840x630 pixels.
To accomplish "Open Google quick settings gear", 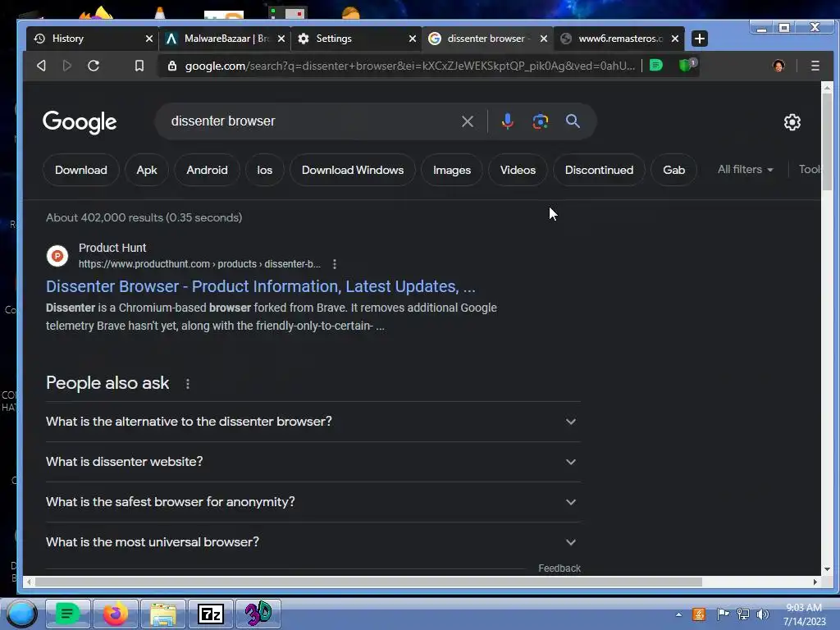I will click(792, 122).
